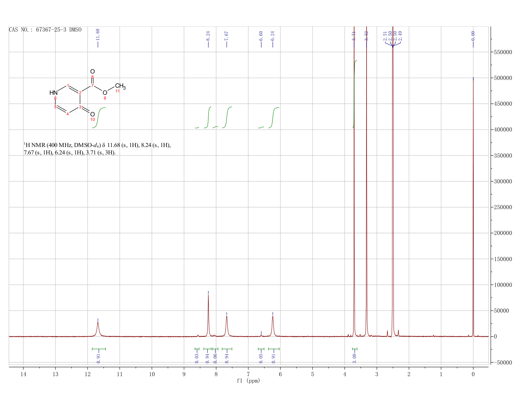Click the 250000 intensity axis value
Image resolution: width=532 pixels, height=411 pixels.
503,207
